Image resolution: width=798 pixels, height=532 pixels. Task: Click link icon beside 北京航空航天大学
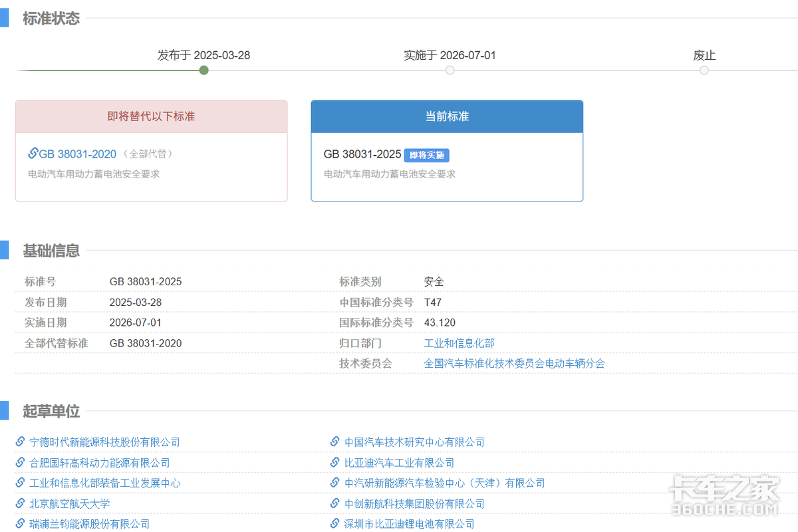click(x=21, y=503)
